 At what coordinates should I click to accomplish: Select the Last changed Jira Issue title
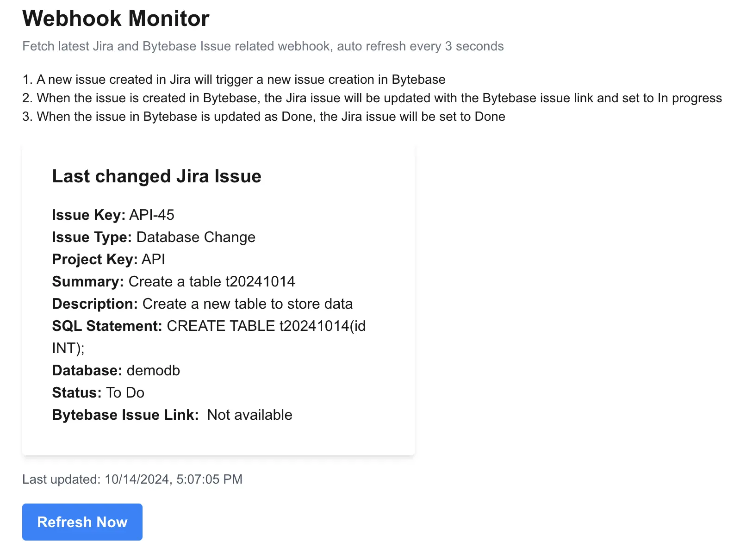point(156,176)
